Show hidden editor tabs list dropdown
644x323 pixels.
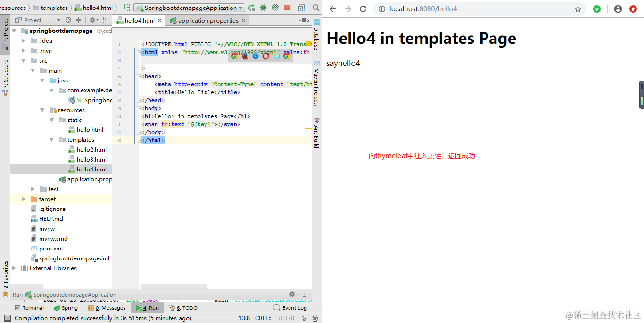[305, 20]
